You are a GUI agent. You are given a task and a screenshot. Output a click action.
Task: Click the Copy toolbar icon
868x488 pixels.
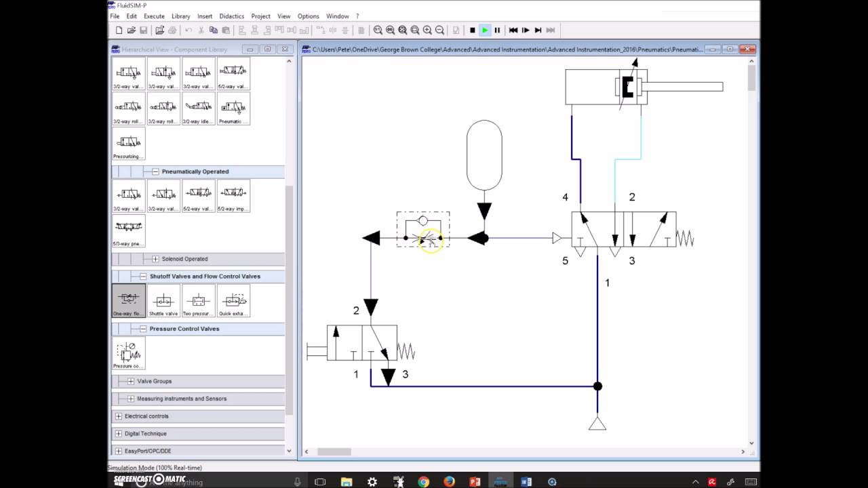point(213,30)
